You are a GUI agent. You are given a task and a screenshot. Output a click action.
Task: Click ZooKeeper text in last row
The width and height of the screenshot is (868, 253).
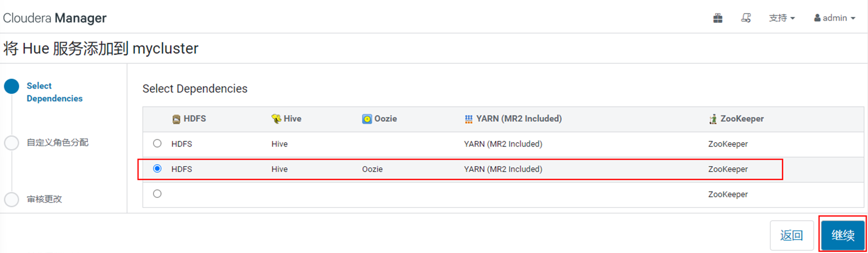pos(728,194)
